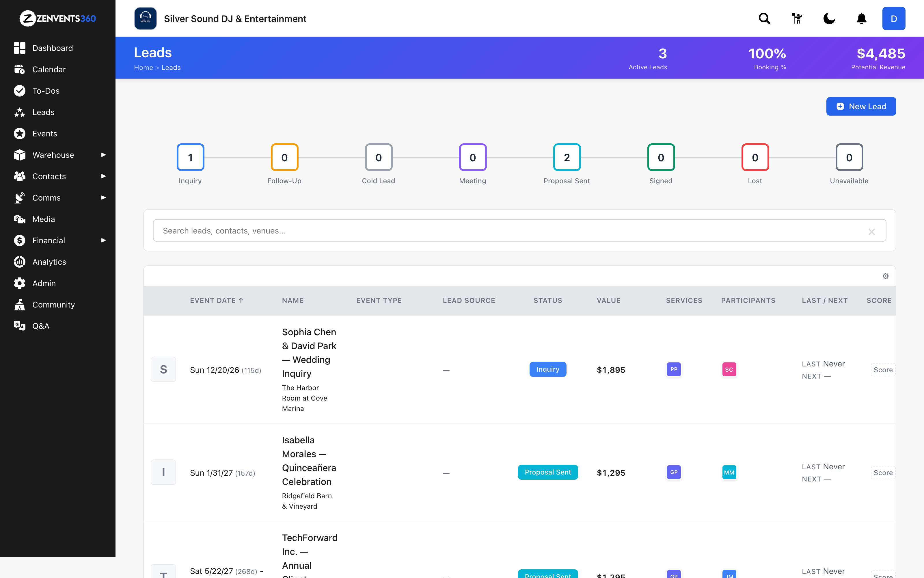This screenshot has width=924, height=578.
Task: Open Sophia Chen & David Park lead
Action: click(x=309, y=353)
